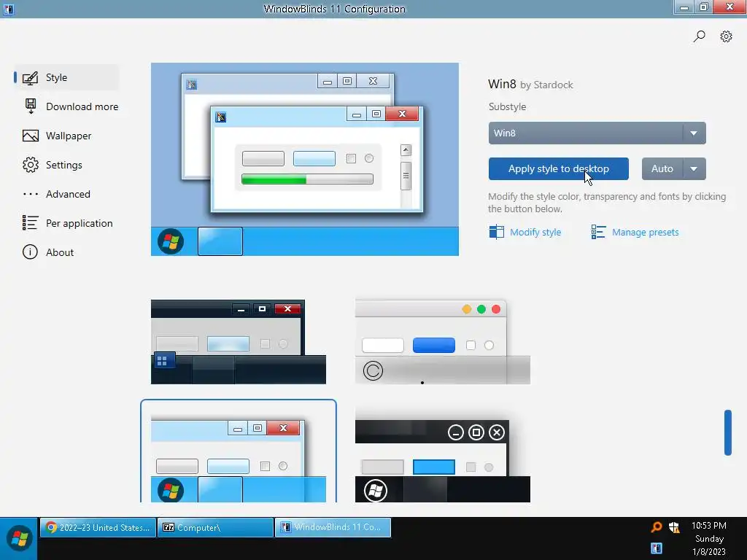
Task: Switch to 7-Zip Computer\ taskbar item
Action: click(x=215, y=528)
